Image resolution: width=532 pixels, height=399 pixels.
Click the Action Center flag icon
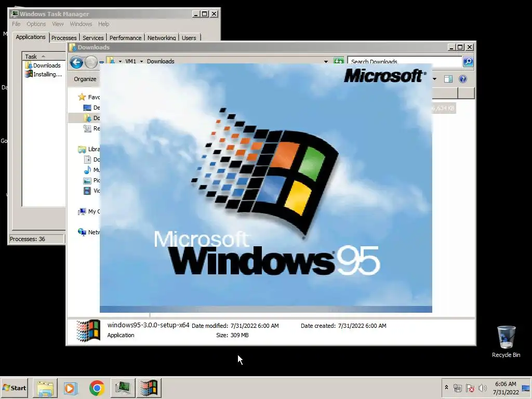click(x=470, y=388)
